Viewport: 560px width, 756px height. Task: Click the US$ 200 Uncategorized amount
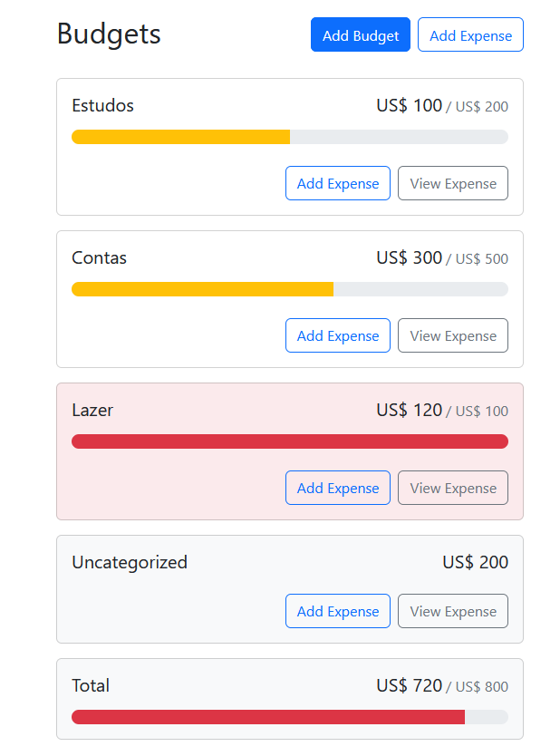click(475, 562)
